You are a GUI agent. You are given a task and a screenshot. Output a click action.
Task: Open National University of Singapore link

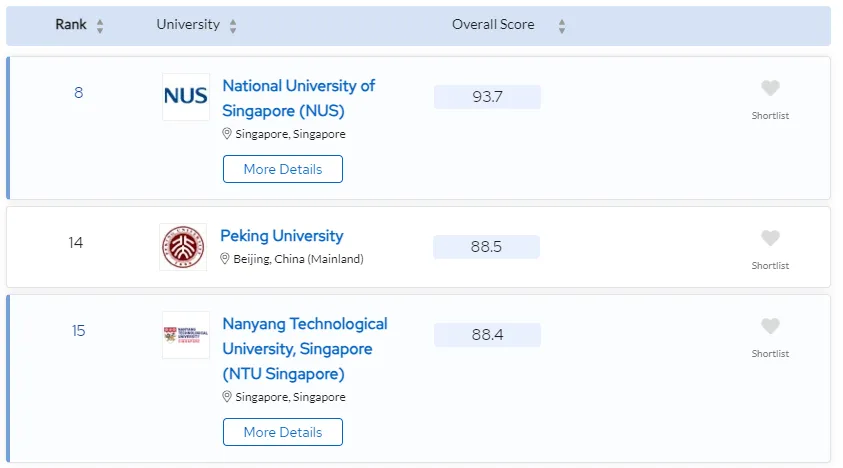point(298,97)
